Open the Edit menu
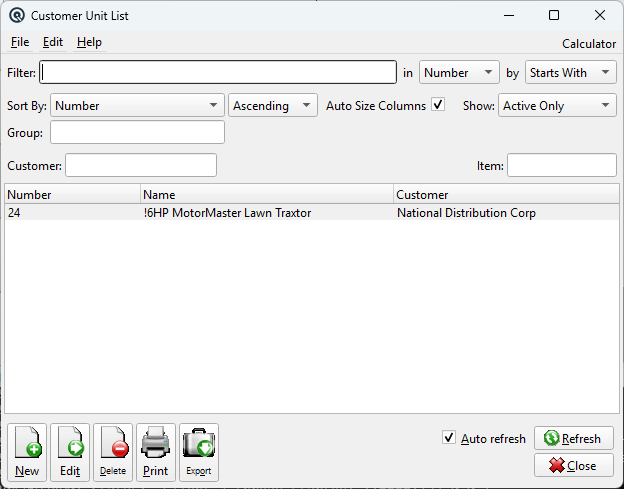Image resolution: width=624 pixels, height=489 pixels. pyautogui.click(x=53, y=42)
